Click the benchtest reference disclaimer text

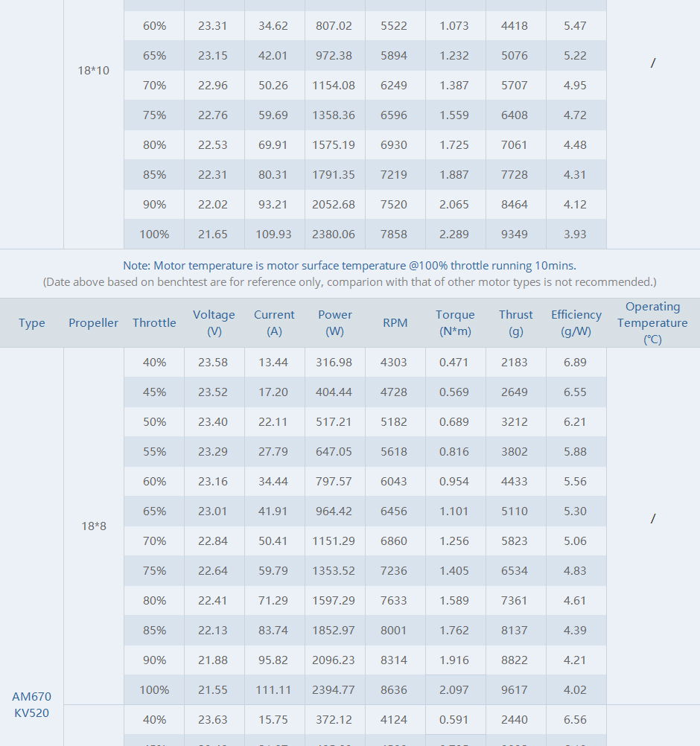(x=350, y=282)
